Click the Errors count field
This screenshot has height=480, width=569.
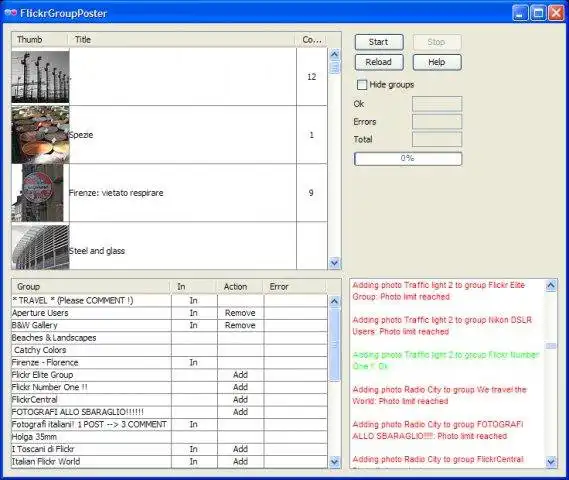[x=437, y=122]
